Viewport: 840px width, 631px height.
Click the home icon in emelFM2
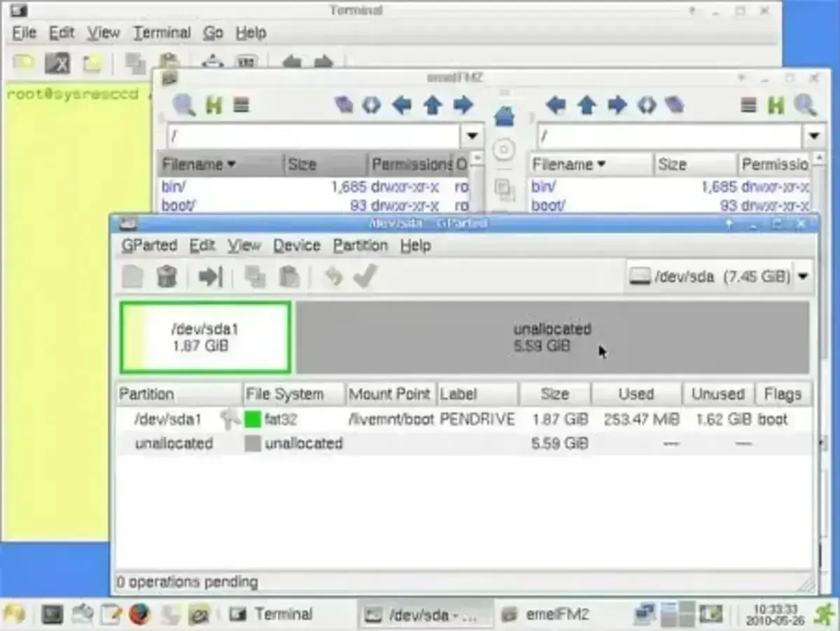[x=504, y=116]
